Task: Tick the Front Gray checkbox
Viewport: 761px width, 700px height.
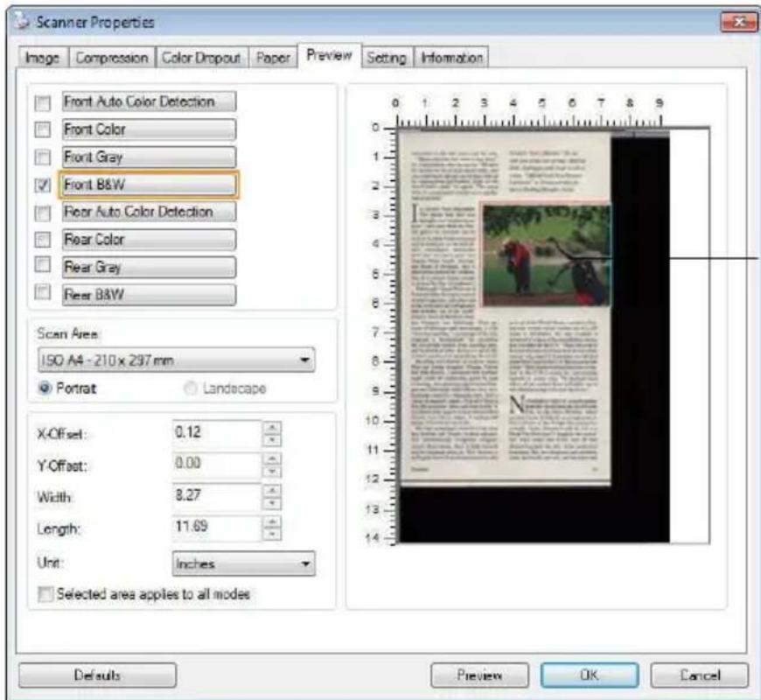Action: click(x=43, y=157)
